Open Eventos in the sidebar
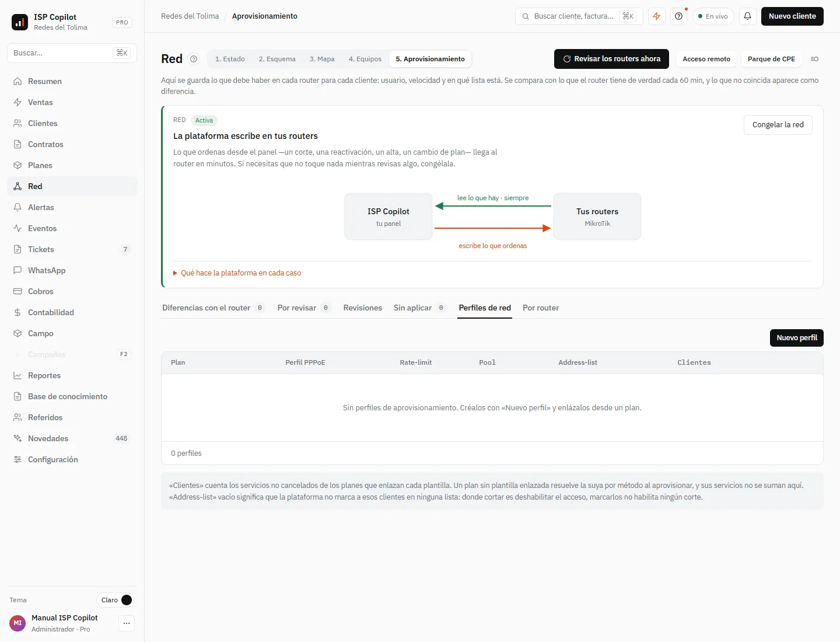 72,228
